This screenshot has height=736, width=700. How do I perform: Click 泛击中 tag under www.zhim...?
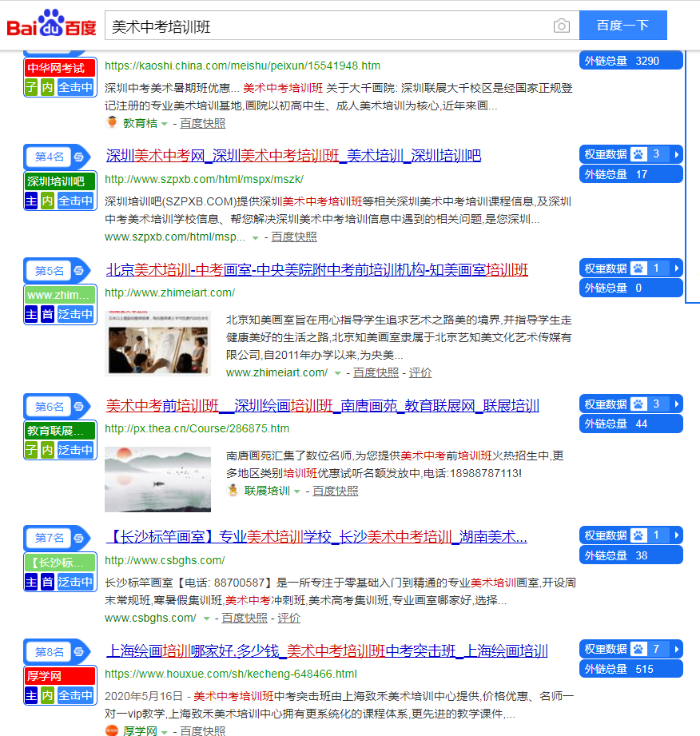(x=76, y=315)
